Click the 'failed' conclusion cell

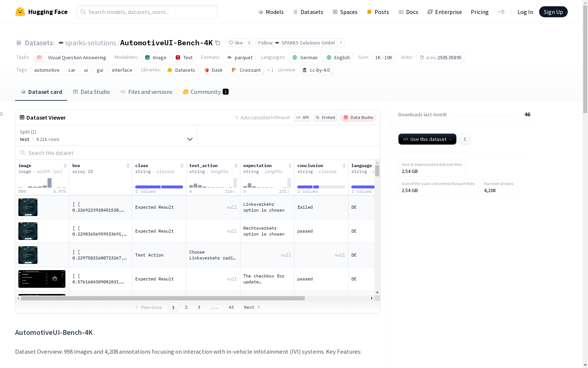tap(321, 207)
